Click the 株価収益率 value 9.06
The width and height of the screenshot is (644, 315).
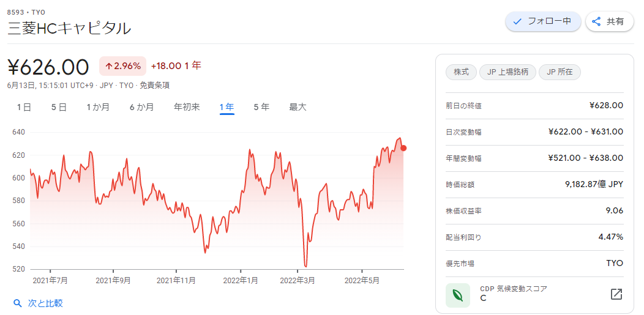point(615,211)
